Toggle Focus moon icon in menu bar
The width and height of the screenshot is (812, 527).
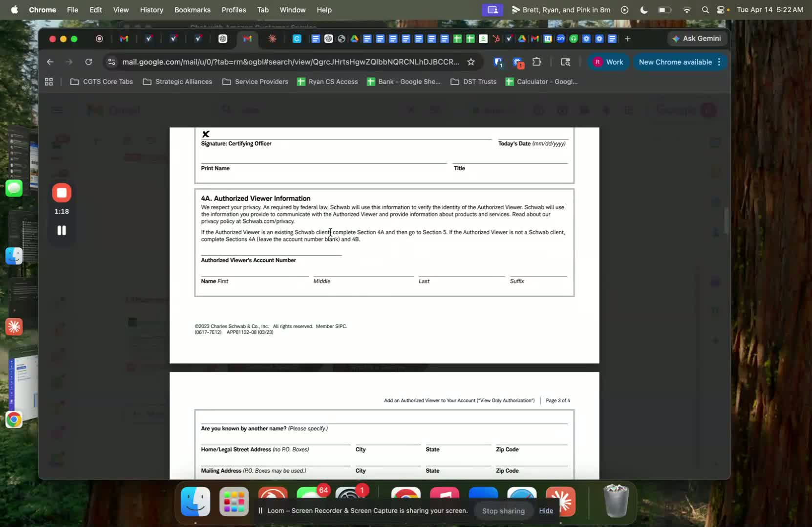643,10
